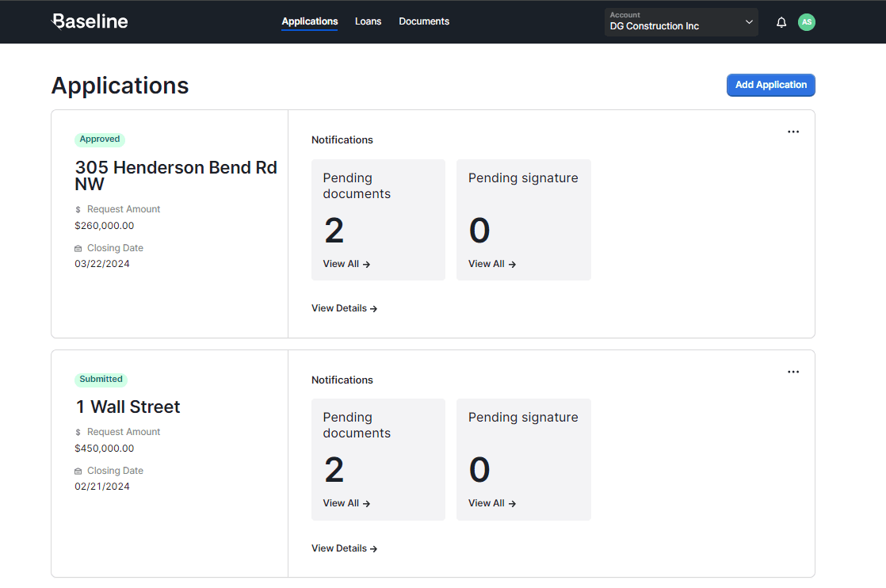
Task: Switch to the Documents tab
Action: (x=424, y=21)
